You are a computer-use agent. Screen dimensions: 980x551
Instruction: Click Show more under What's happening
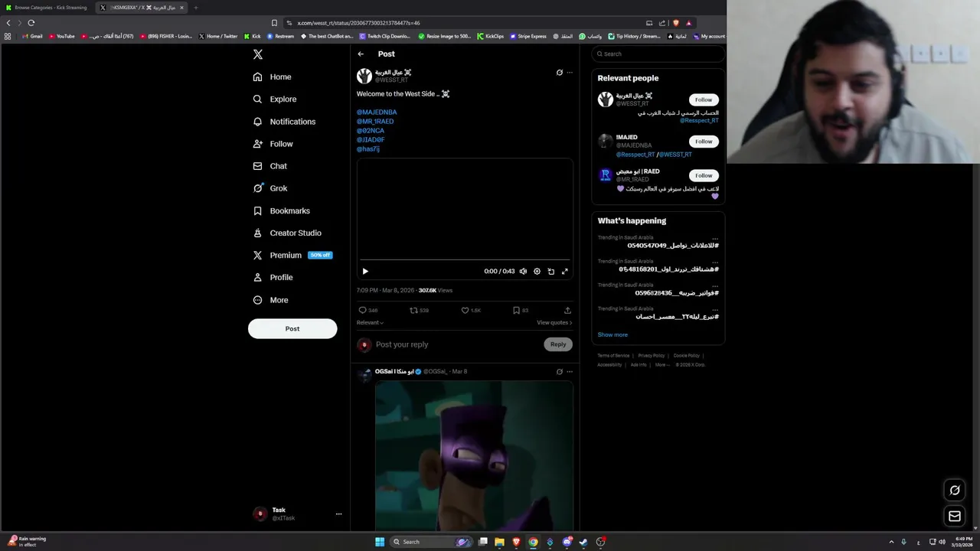(612, 334)
